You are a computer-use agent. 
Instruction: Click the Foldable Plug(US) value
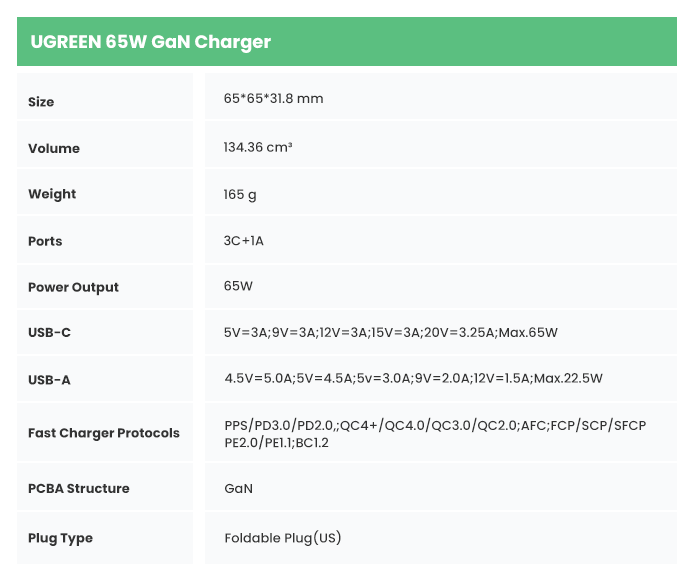[x=283, y=538]
